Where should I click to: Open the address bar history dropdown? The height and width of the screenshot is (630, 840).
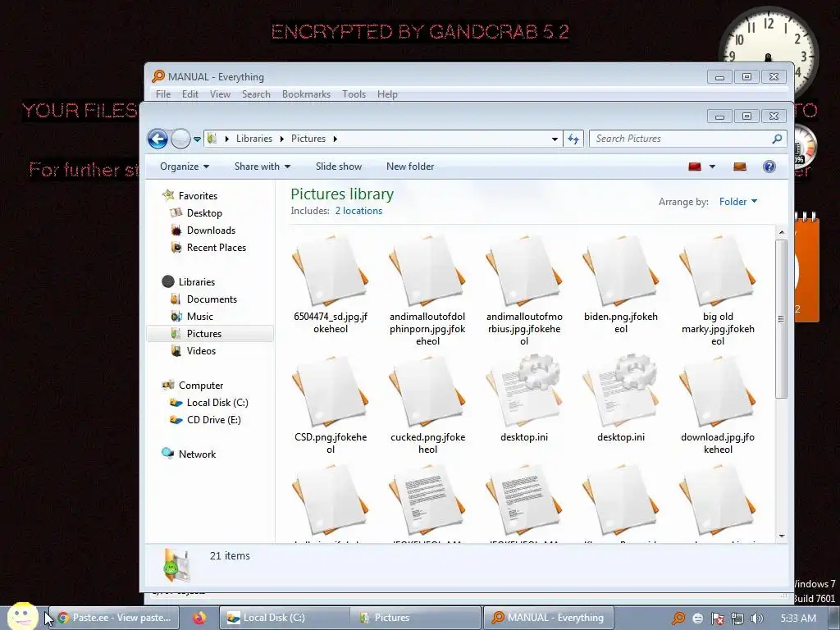click(555, 139)
